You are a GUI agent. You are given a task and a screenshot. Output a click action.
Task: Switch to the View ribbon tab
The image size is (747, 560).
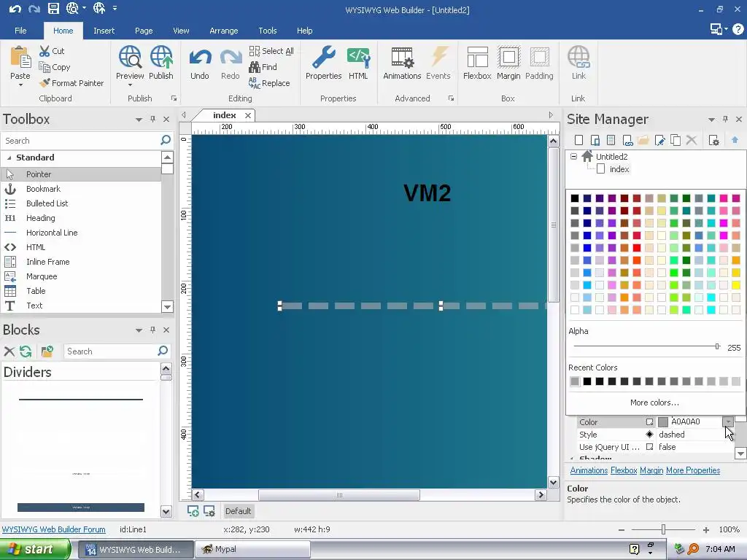[181, 31]
